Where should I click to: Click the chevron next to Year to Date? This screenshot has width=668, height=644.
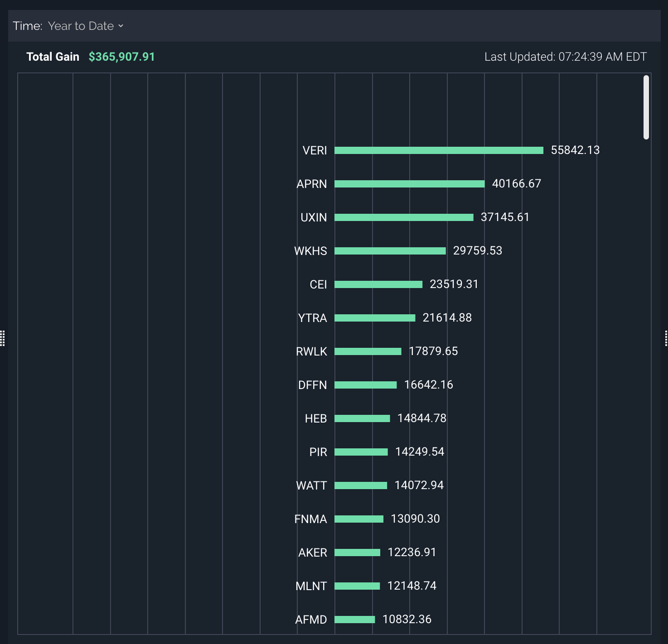coord(121,26)
